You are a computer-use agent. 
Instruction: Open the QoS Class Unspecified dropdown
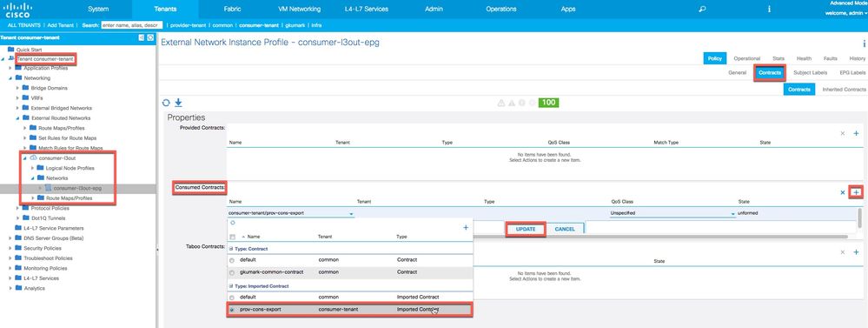pos(732,213)
